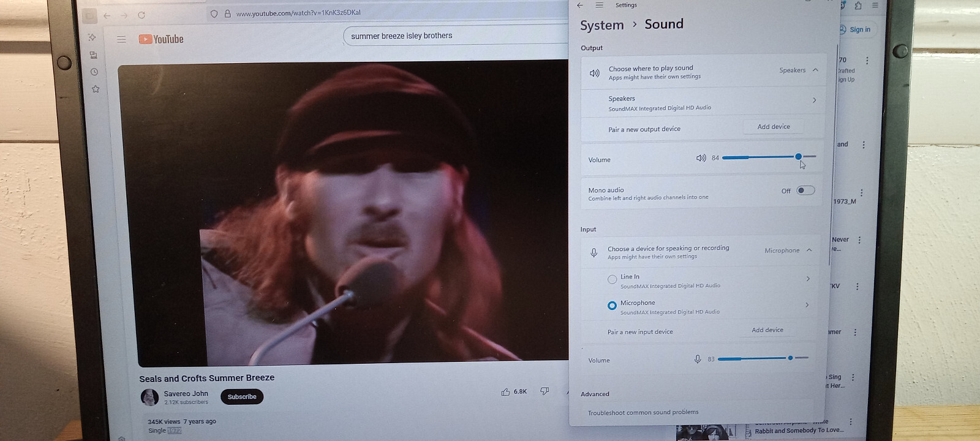Click the output Volume slider

click(769, 157)
